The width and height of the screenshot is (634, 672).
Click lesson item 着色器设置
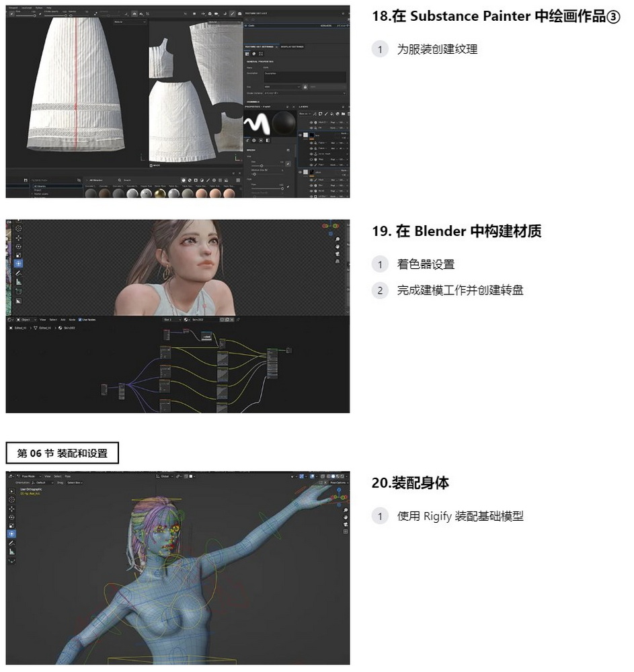pyautogui.click(x=426, y=264)
